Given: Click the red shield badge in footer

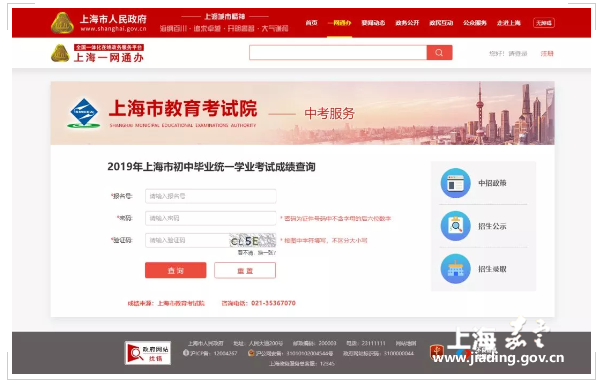Looking at the screenshot, I should pyautogui.click(x=436, y=352).
